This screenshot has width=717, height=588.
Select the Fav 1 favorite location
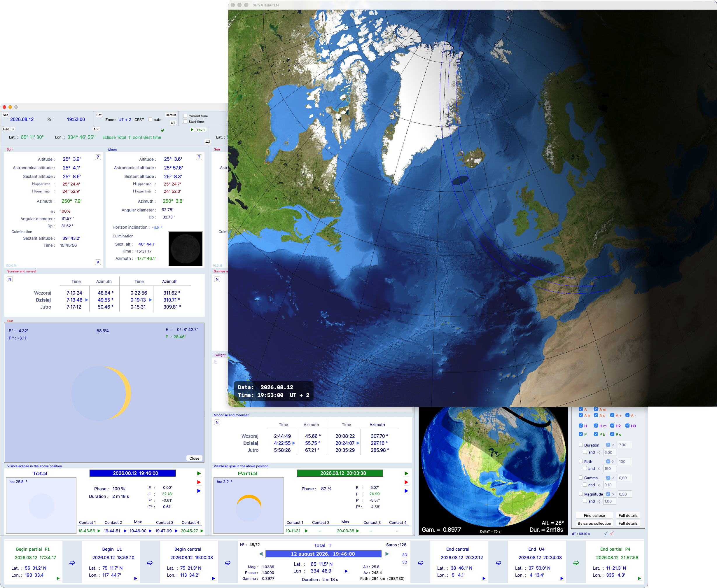tap(201, 130)
